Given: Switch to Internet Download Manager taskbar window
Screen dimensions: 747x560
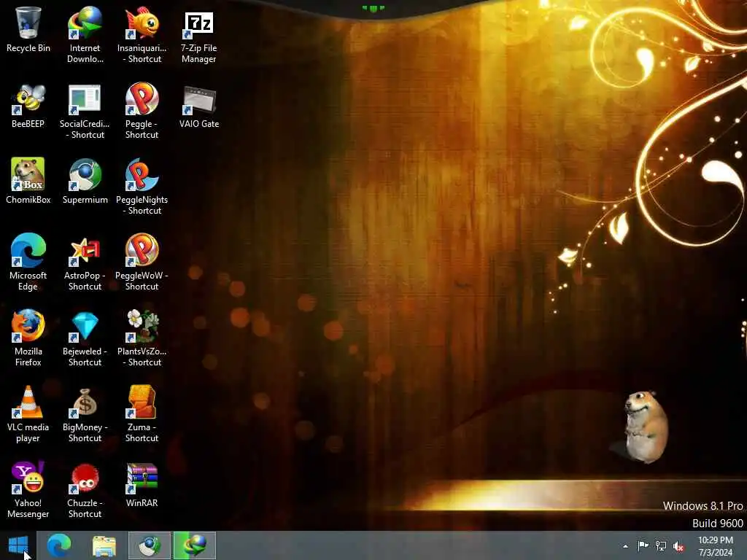Looking at the screenshot, I should (x=194, y=545).
